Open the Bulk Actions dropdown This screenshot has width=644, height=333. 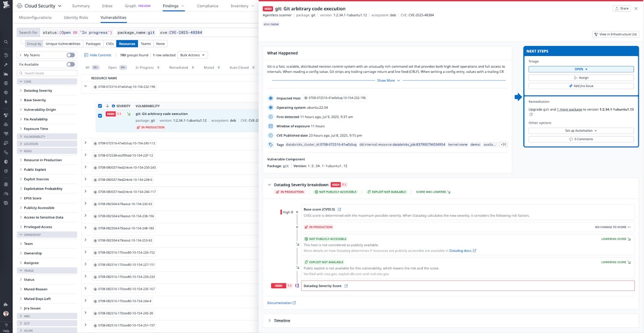(192, 55)
